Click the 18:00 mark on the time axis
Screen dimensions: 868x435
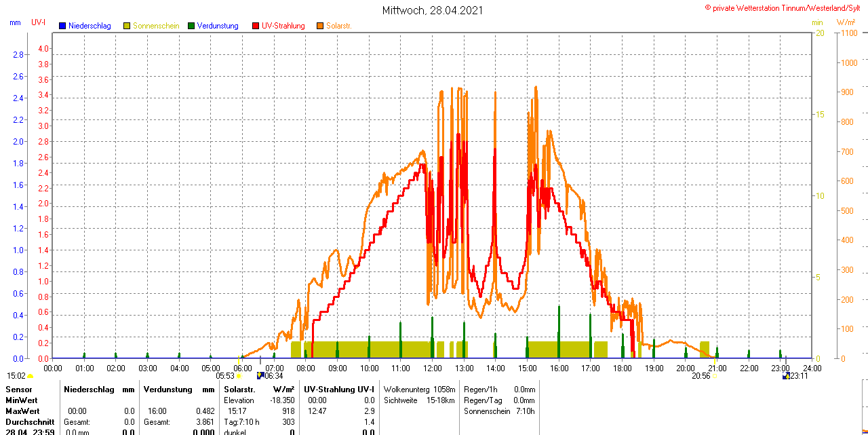point(622,368)
